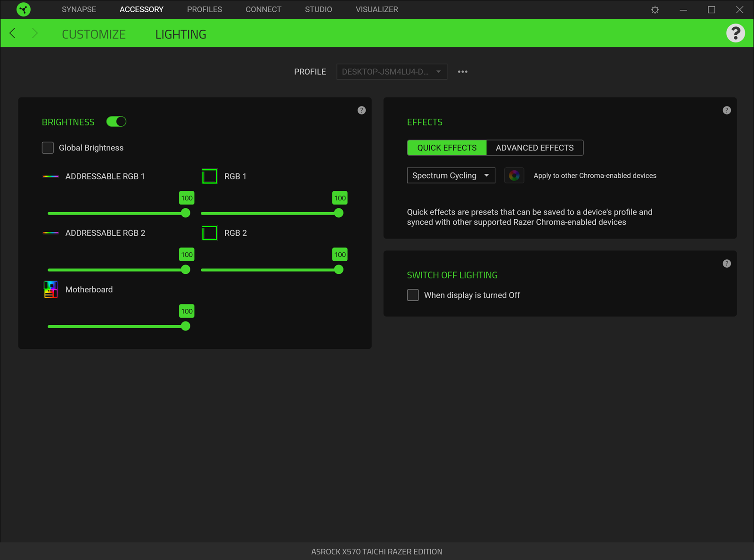Enable the Global Brightness checkbox
The image size is (754, 560).
click(48, 148)
